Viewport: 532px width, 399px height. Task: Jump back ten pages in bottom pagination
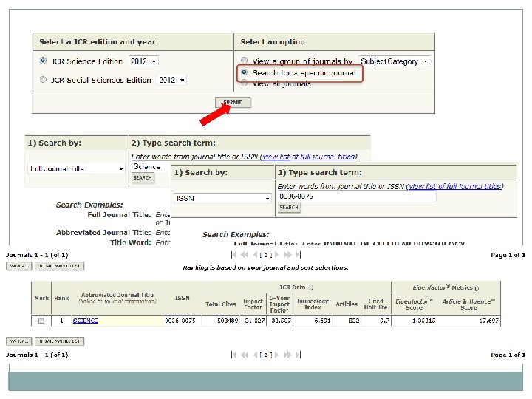[x=245, y=355]
